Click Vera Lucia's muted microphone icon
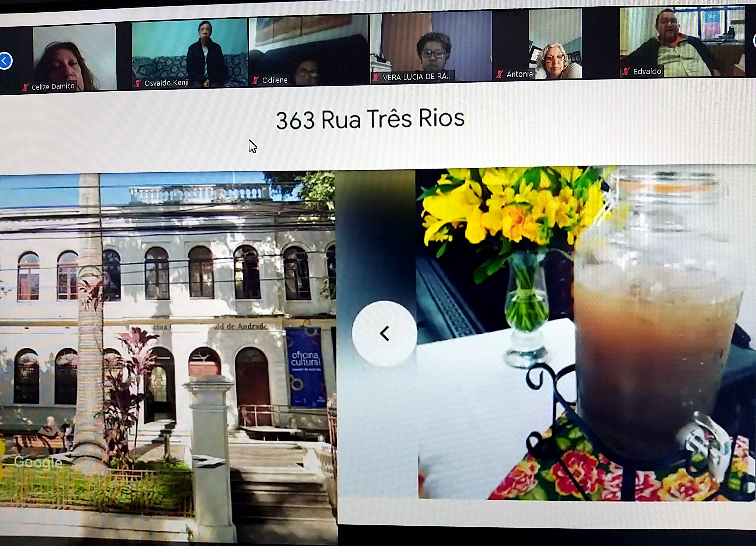Image resolution: width=756 pixels, height=546 pixels. 376,78
